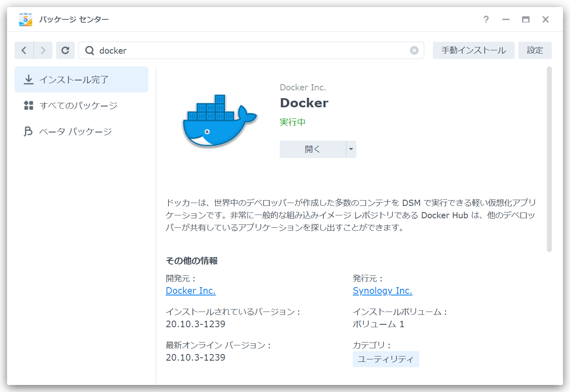Select ベータ パッケージ in the sidebar

(81, 132)
